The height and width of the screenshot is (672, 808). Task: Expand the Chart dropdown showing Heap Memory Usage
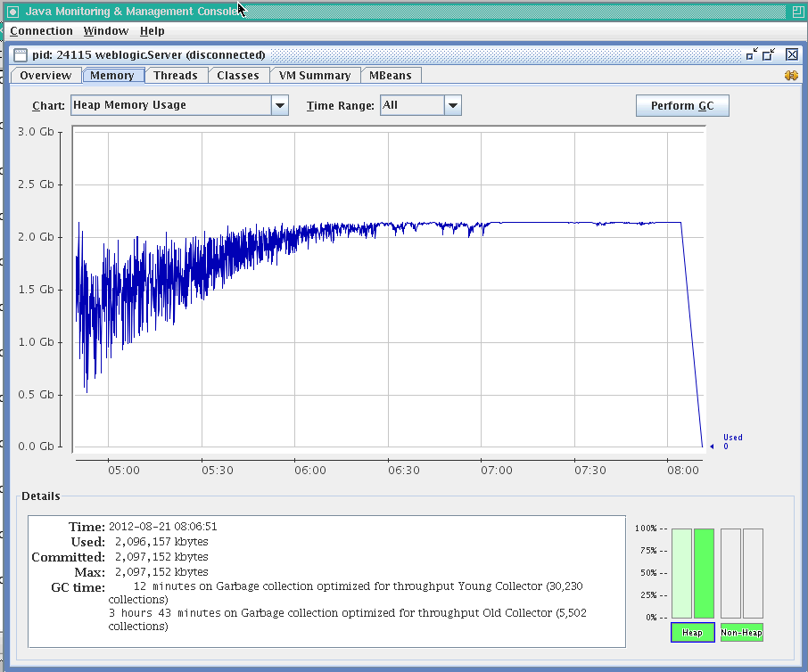(x=280, y=105)
